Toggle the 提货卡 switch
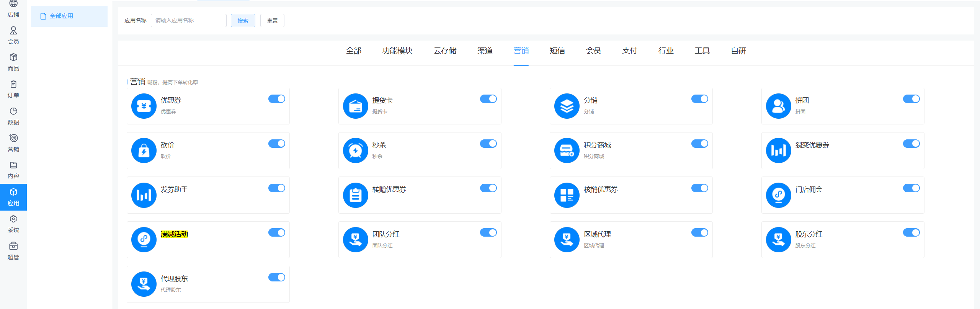The height and width of the screenshot is (309, 980). (488, 99)
